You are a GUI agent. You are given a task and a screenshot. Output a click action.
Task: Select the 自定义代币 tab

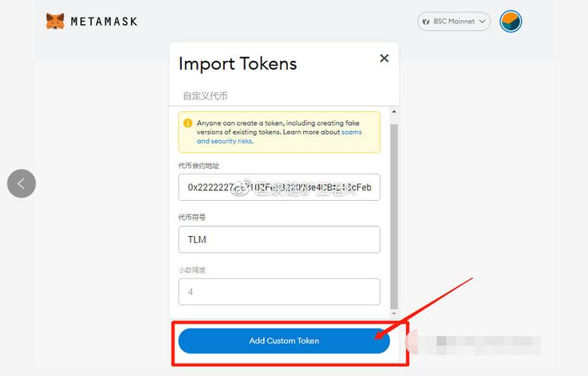point(205,96)
